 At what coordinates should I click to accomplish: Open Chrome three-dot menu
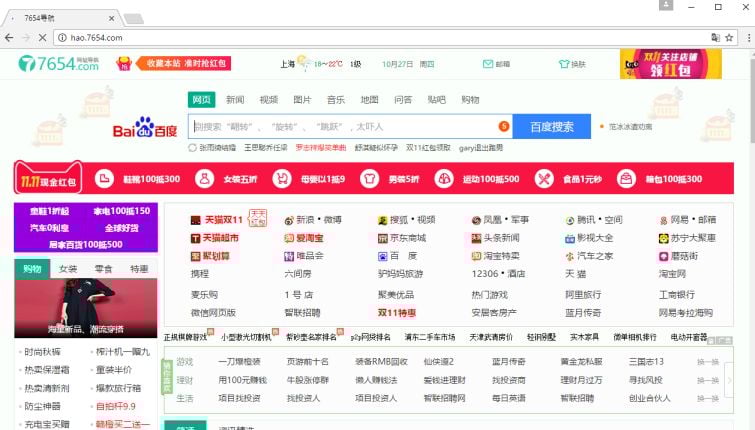(748, 38)
